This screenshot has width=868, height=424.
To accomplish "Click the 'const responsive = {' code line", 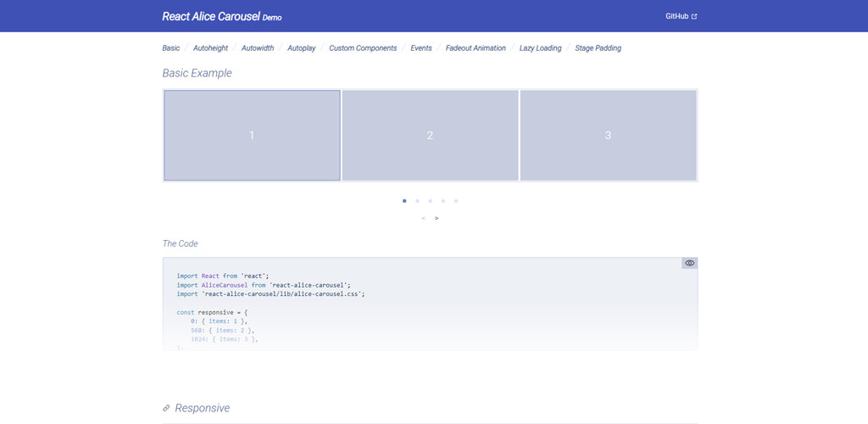I will pos(213,312).
